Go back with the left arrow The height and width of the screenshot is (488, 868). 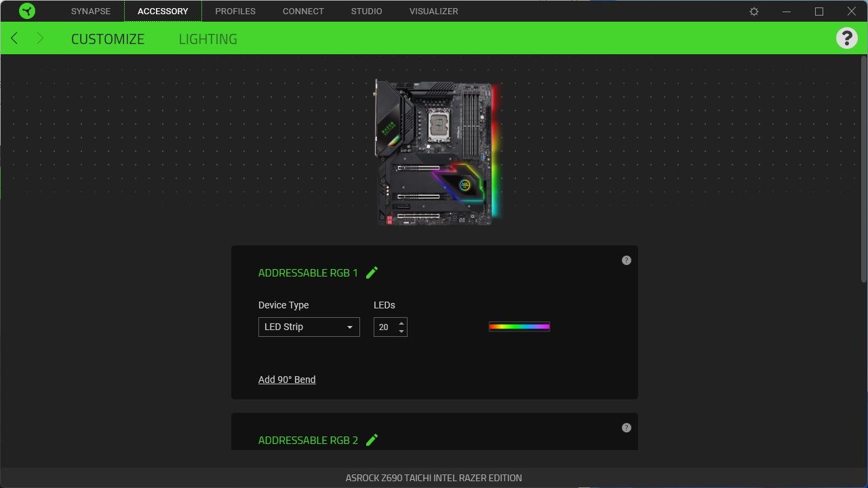[14, 38]
